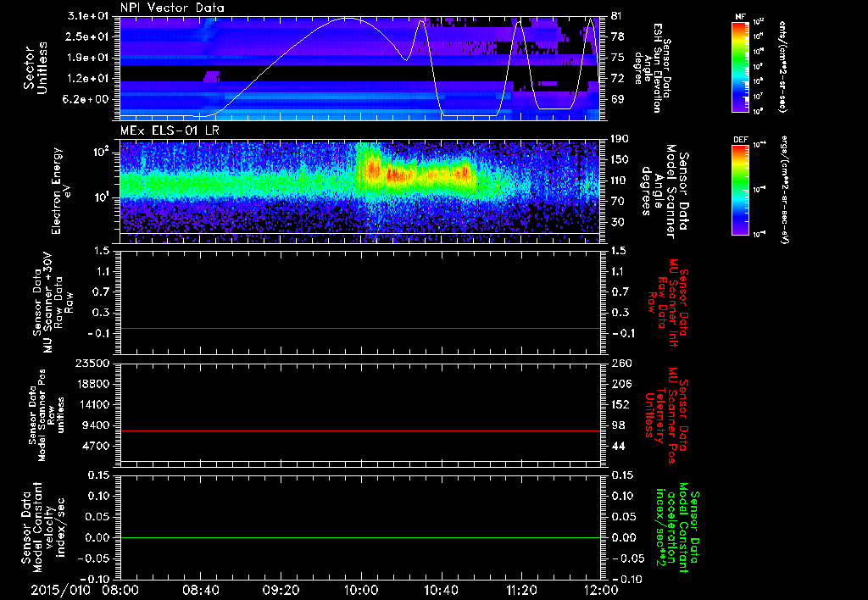Image resolution: width=868 pixels, height=600 pixels.
Task: Click the 'ESH Sun Elevation Angle' axis title
Action: (x=652, y=68)
